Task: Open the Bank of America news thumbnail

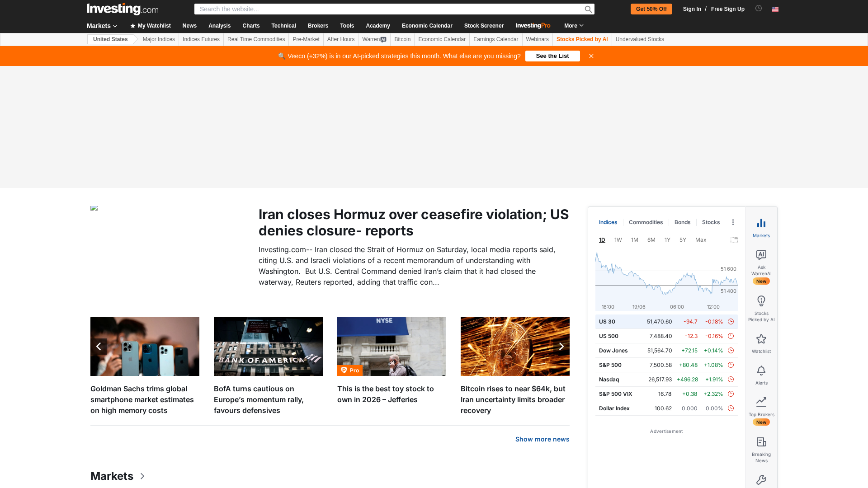Action: pyautogui.click(x=268, y=347)
